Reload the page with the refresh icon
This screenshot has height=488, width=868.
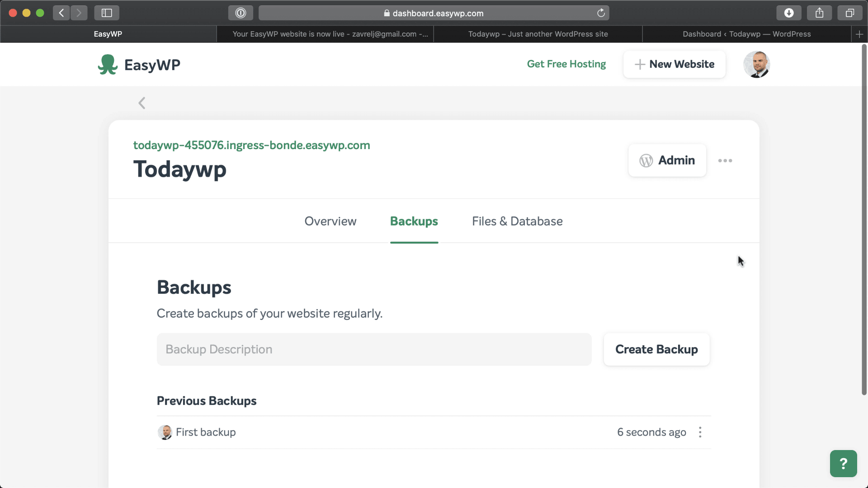[601, 13]
